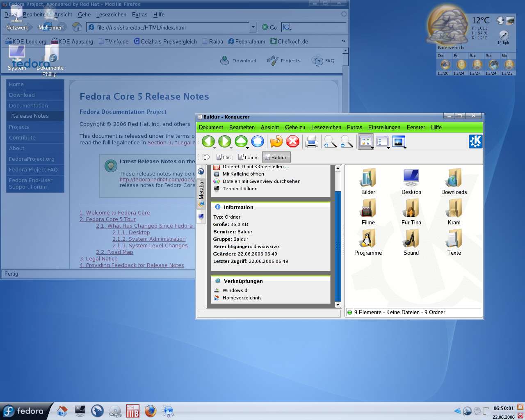Open the KDE-Apps.org bookmark
The image size is (525, 420).
tap(72, 41)
